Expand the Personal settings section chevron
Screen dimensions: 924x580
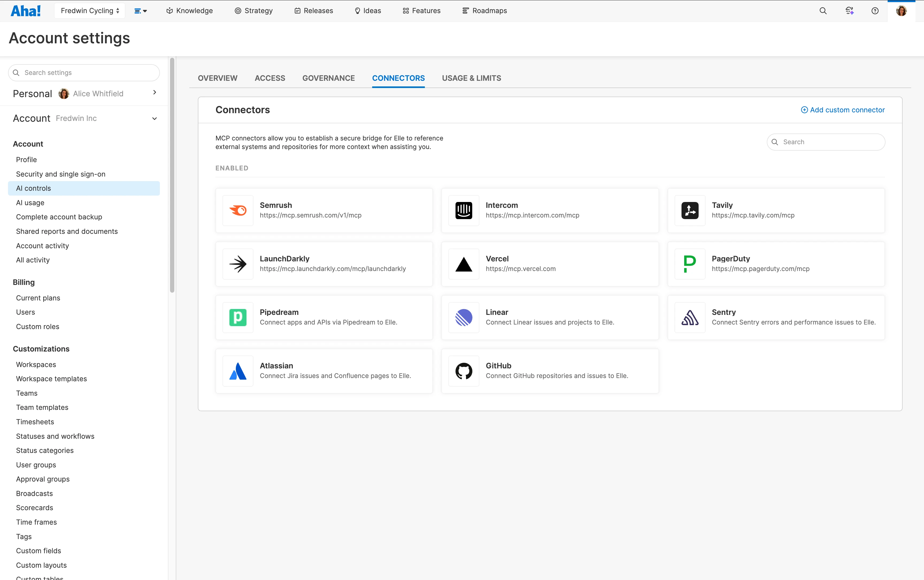(x=155, y=93)
